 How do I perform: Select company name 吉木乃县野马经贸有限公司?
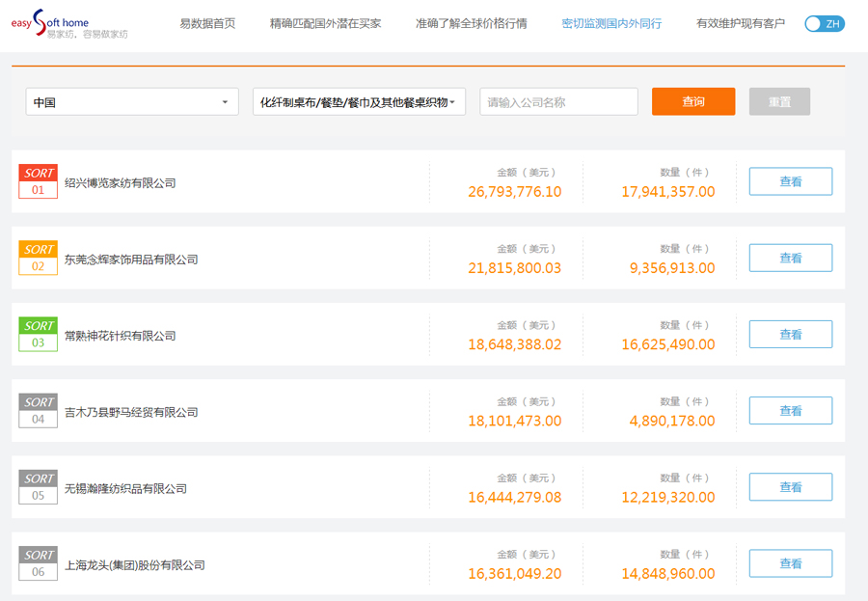click(x=131, y=413)
